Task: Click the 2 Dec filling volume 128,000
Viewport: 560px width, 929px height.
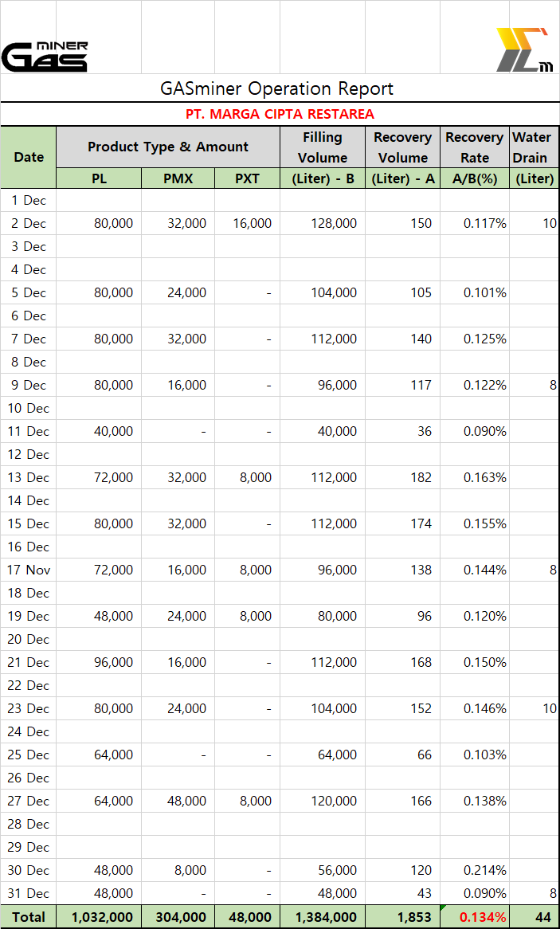Action: click(323, 223)
